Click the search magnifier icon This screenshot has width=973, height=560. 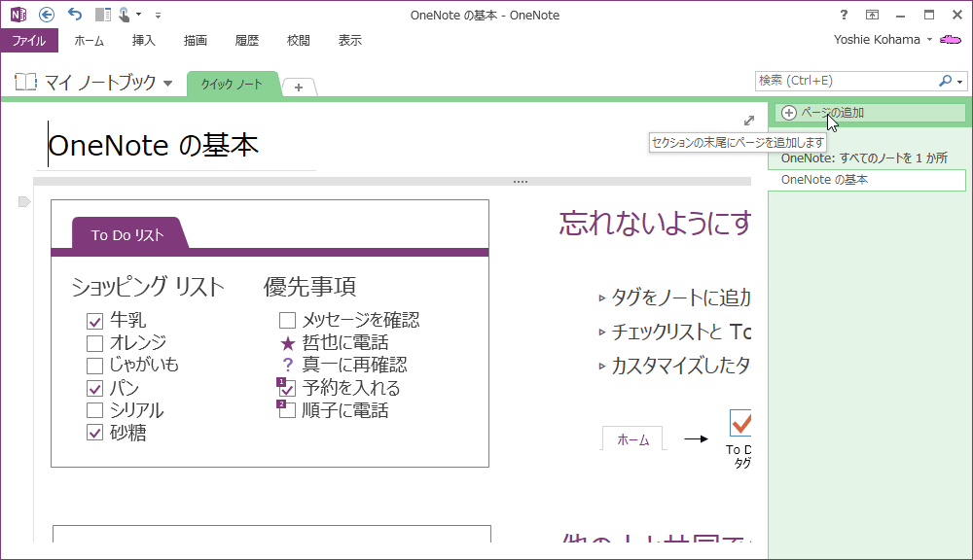945,81
